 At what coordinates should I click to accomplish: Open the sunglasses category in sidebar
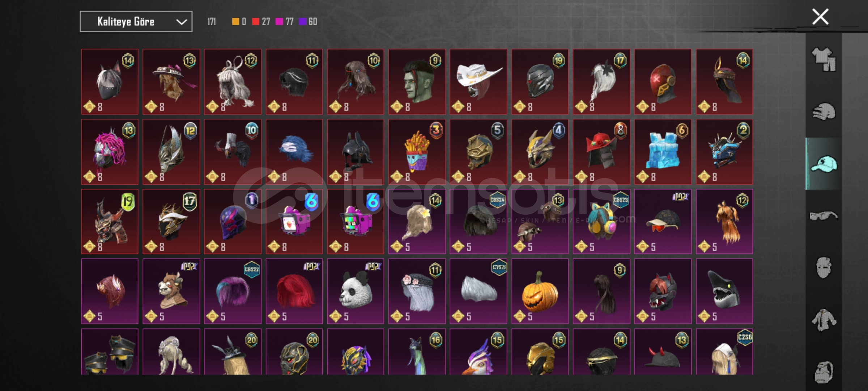[824, 216]
